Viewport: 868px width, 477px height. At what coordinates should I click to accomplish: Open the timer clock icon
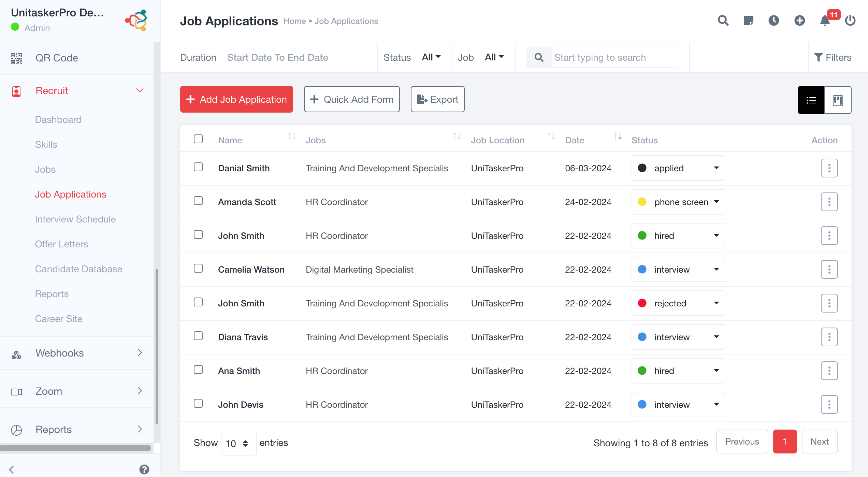(x=773, y=20)
